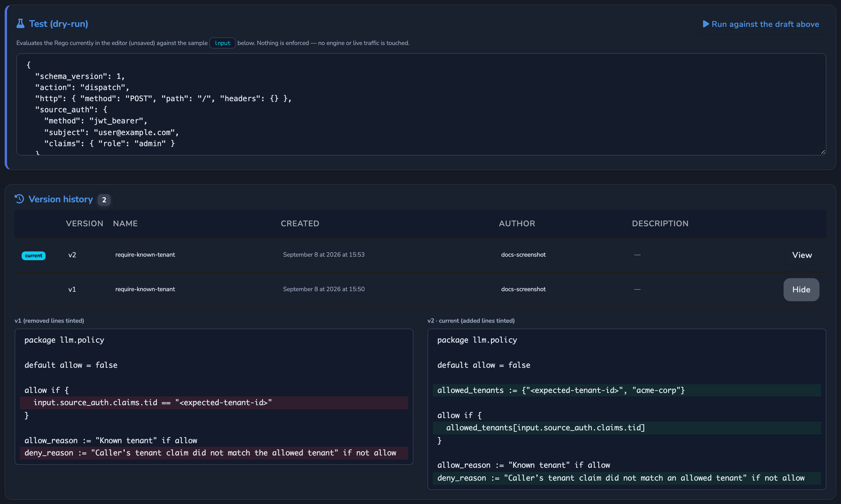Image resolution: width=841 pixels, height=504 pixels.
Task: Click 'v2 · current (added lines tinted)' label
Action: coord(471,321)
